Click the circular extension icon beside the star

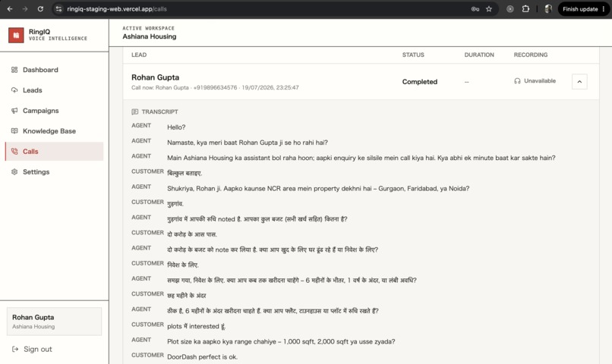pyautogui.click(x=509, y=9)
